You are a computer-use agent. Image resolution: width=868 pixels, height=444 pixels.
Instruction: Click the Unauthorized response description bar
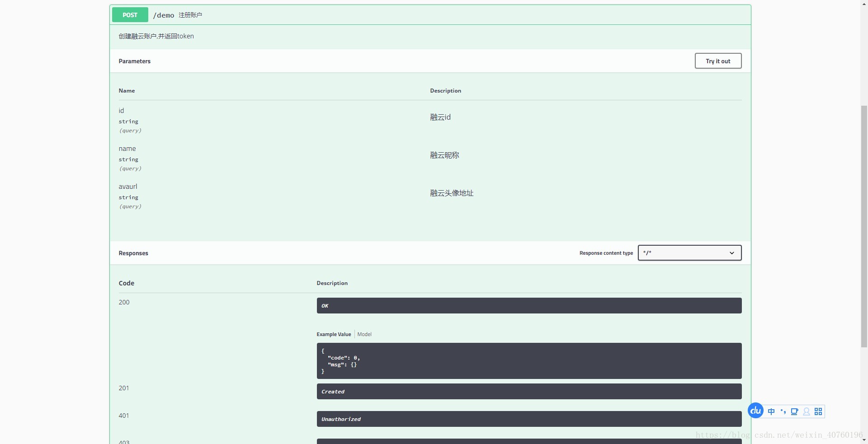[529, 419]
